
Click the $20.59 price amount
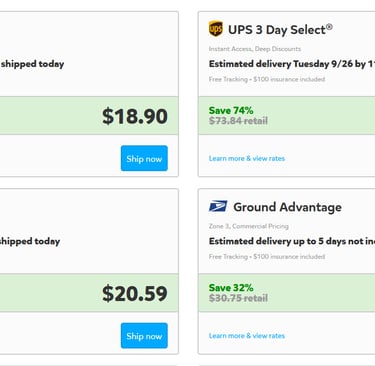tap(135, 293)
